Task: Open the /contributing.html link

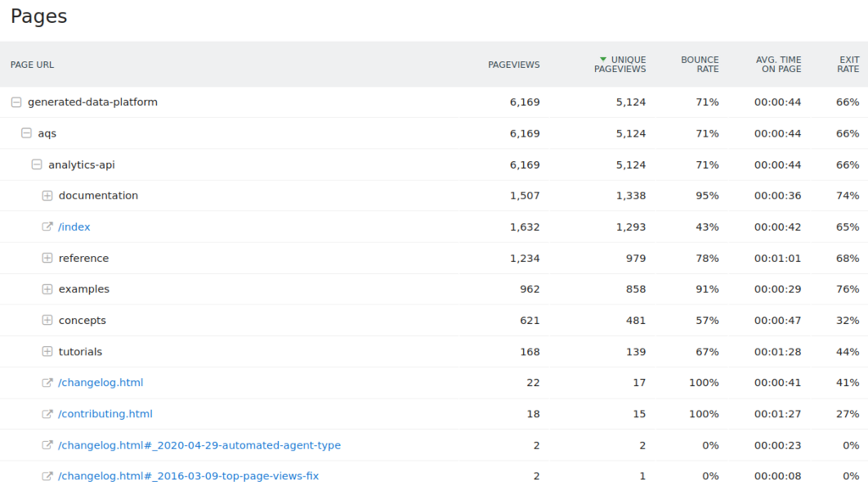Action: pos(105,414)
